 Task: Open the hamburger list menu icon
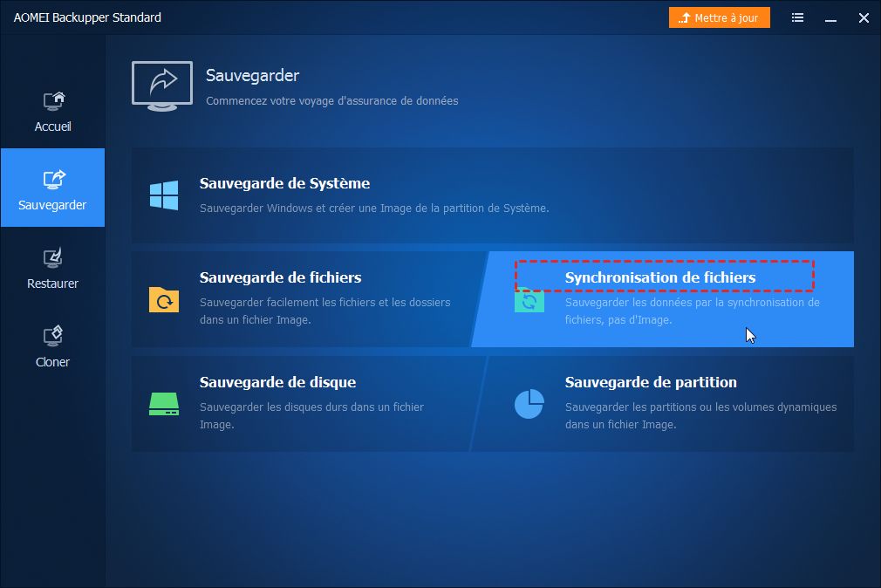797,18
